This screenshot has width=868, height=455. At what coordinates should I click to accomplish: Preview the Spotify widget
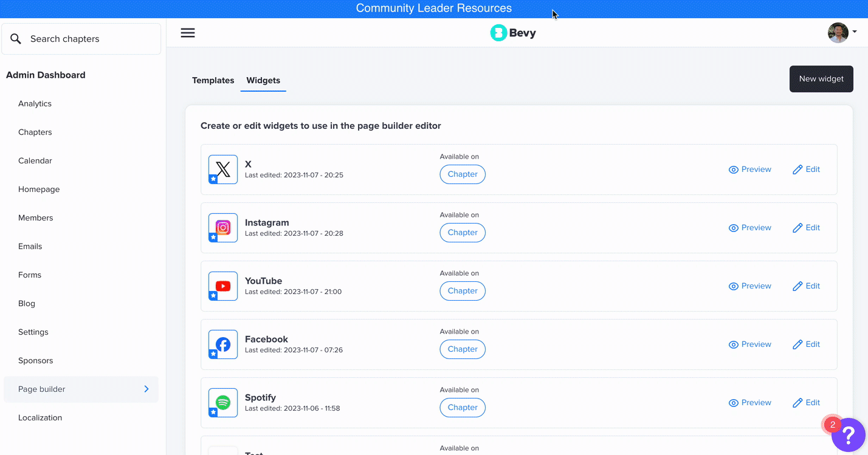point(749,403)
